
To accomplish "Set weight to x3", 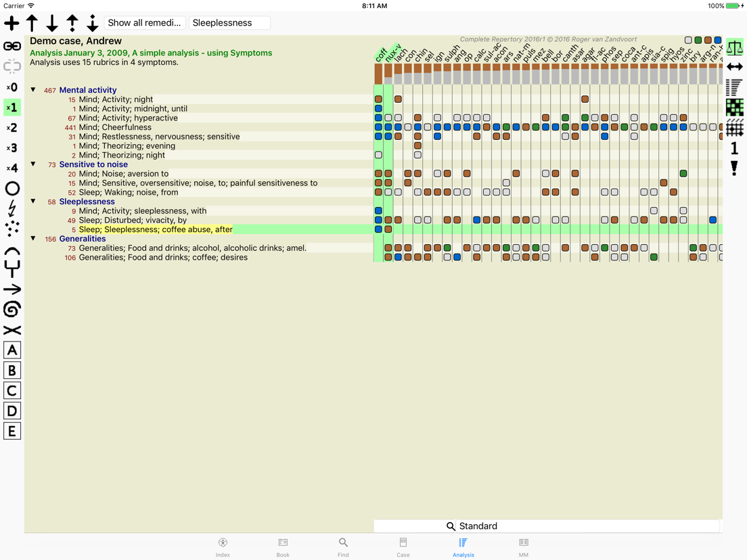I will (12, 148).
